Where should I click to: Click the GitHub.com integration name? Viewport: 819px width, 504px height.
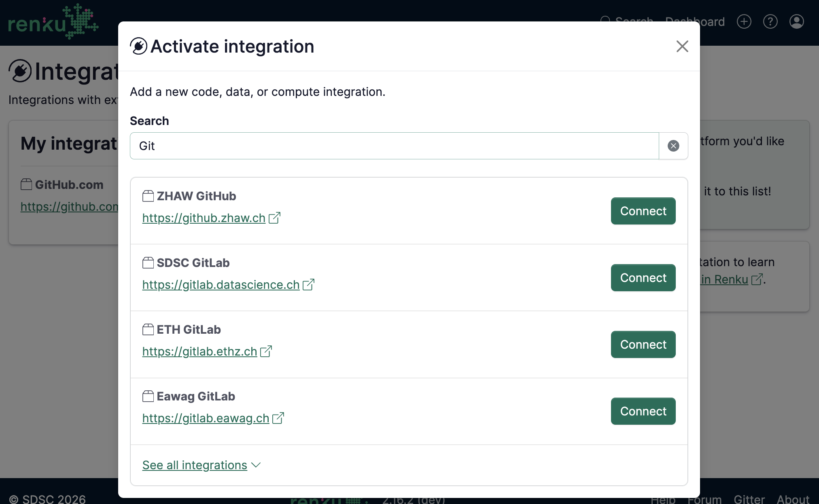coord(69,185)
